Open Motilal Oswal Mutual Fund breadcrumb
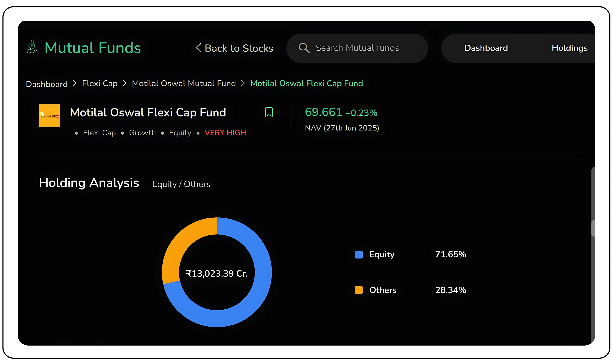Screen dimensions: 614x364 coord(184,83)
